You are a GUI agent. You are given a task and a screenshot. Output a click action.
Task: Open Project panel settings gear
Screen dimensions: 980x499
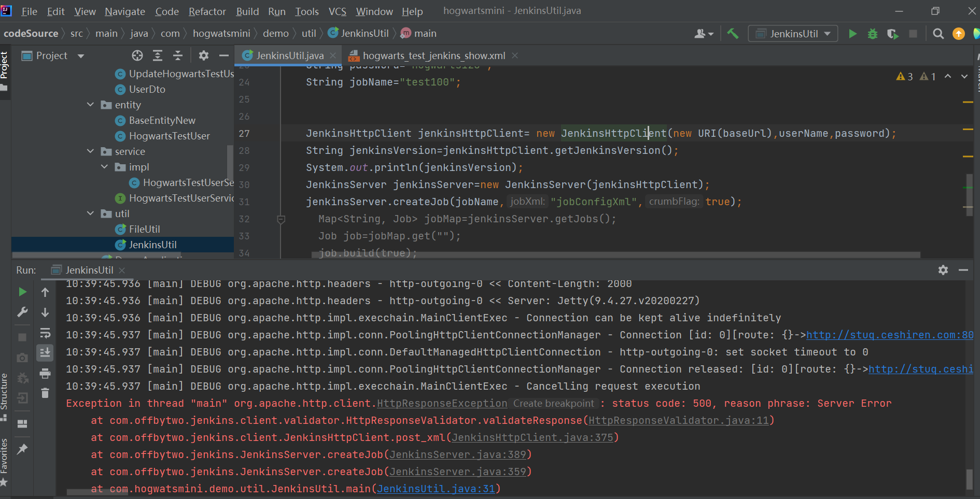(204, 55)
